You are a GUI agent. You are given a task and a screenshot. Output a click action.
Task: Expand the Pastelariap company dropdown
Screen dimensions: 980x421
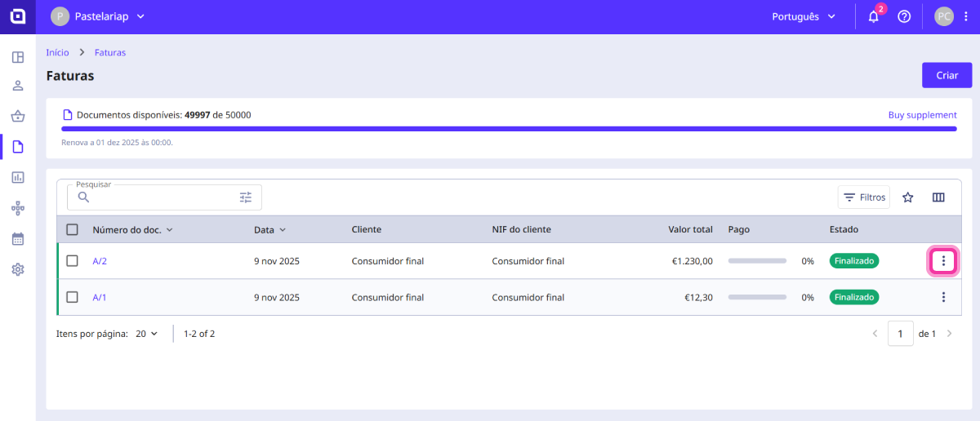pos(98,16)
